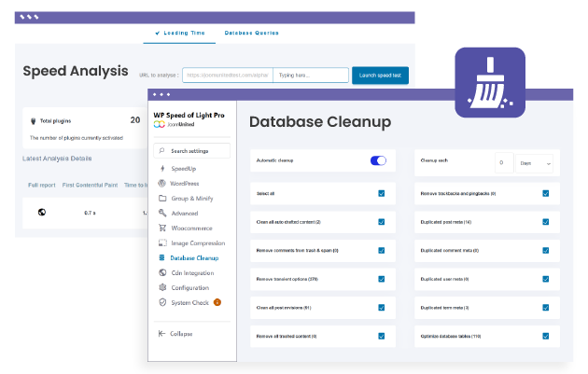Screen dimensions: 588x374
Task: Click the Search settings field
Action: coord(197,150)
